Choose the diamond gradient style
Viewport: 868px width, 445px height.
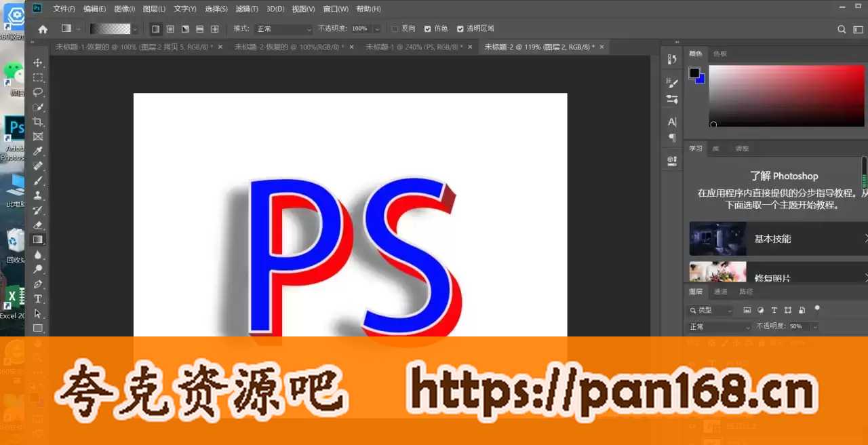tap(215, 29)
